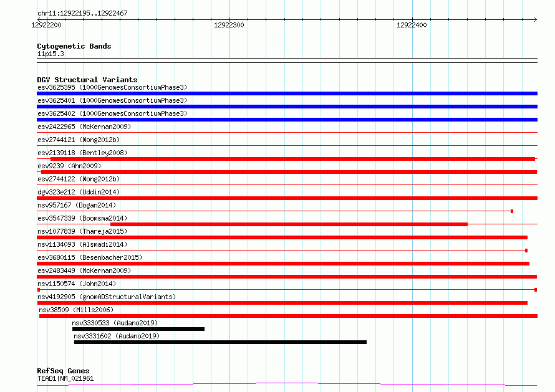
Task: Click the red bar of esv2139118
Action: 292,159
